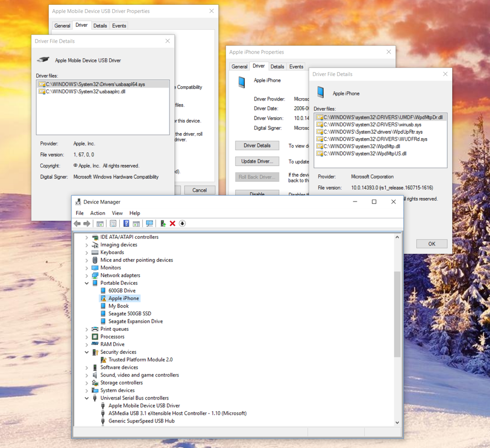Image resolution: width=490 pixels, height=448 pixels.
Task: Click the red X uninstall device icon
Action: pos(172,224)
